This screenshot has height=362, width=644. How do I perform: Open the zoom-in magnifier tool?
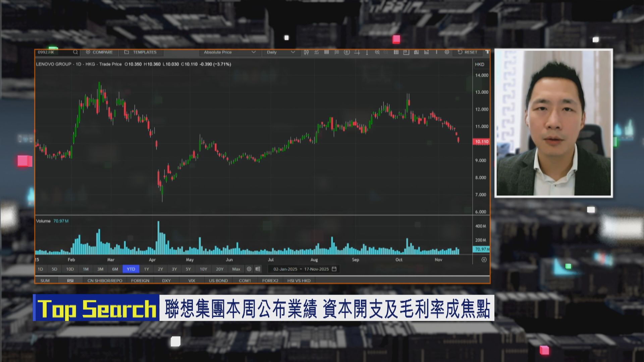tap(377, 52)
